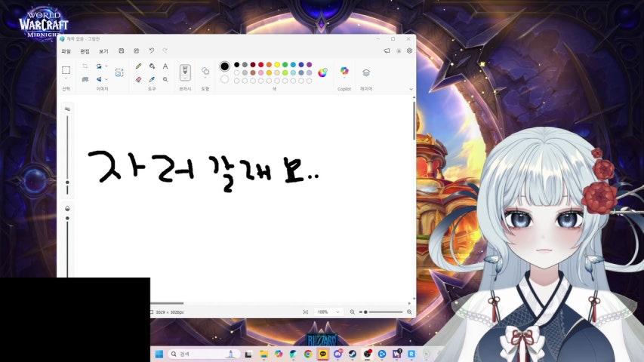This screenshot has height=362, width=644.
Task: Click the taskbar 검색 search box
Action: [203, 354]
